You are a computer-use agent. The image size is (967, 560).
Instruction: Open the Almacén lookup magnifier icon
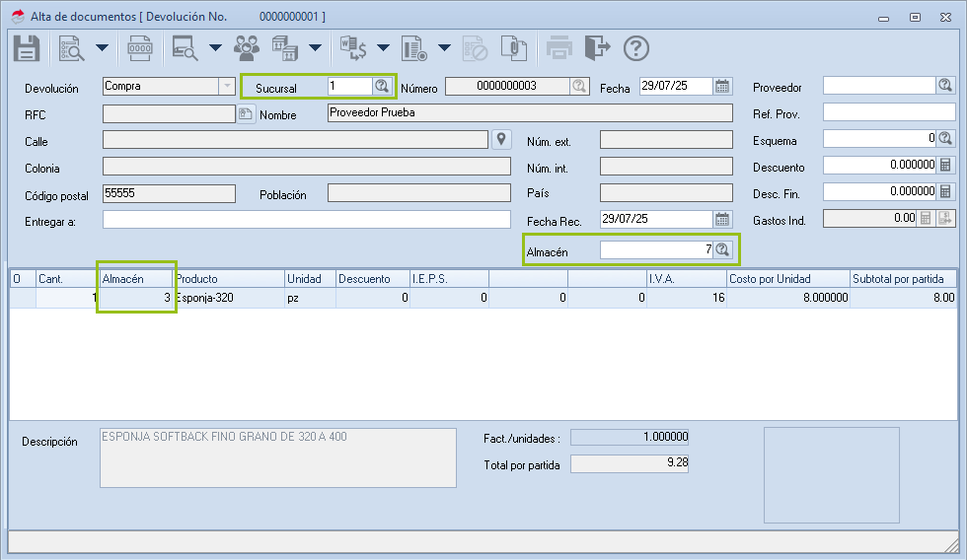(x=722, y=250)
